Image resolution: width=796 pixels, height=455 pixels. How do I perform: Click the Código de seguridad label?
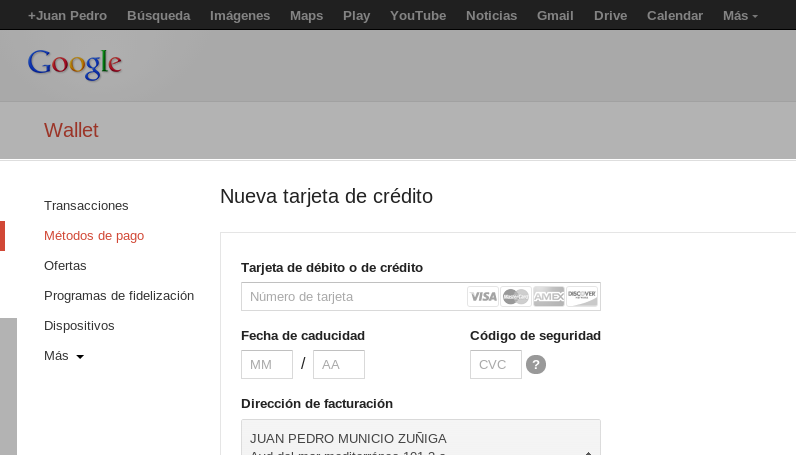[536, 336]
